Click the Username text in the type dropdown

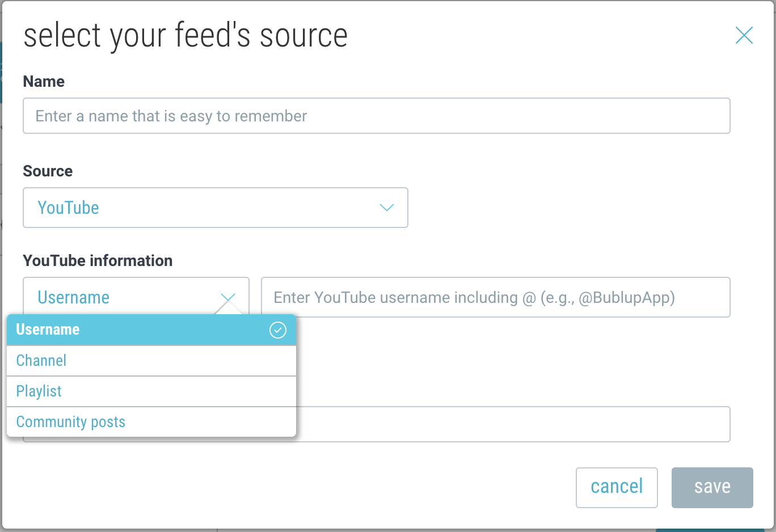(x=74, y=298)
